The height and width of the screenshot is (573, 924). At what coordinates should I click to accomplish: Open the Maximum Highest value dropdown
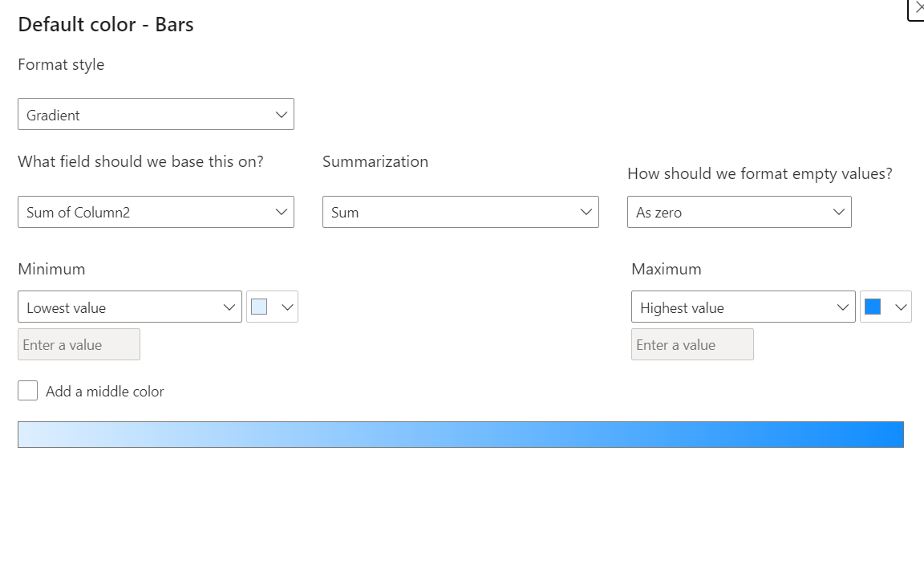pos(743,307)
